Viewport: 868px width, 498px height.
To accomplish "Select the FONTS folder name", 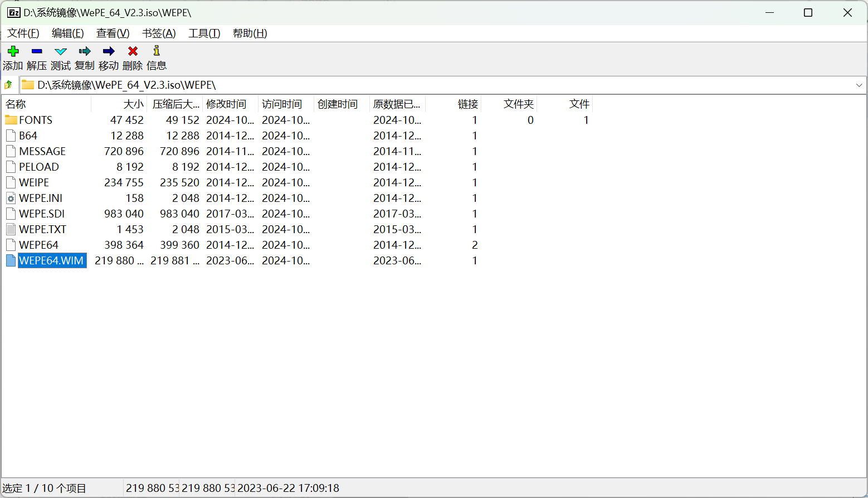I will click(36, 120).
